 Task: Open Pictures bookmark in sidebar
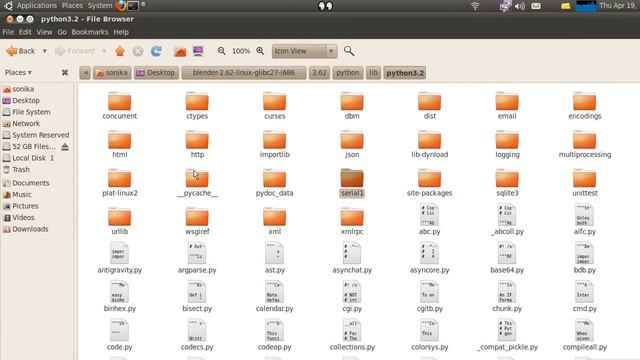point(21,206)
